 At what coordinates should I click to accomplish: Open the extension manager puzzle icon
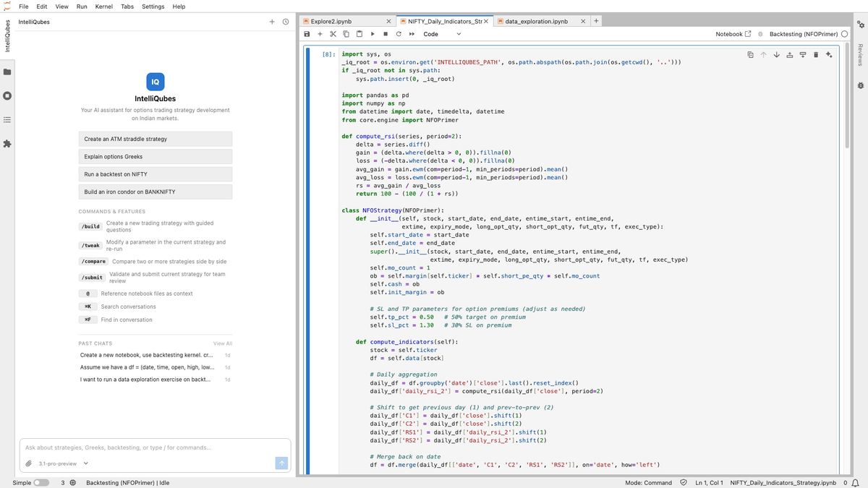coord(7,144)
